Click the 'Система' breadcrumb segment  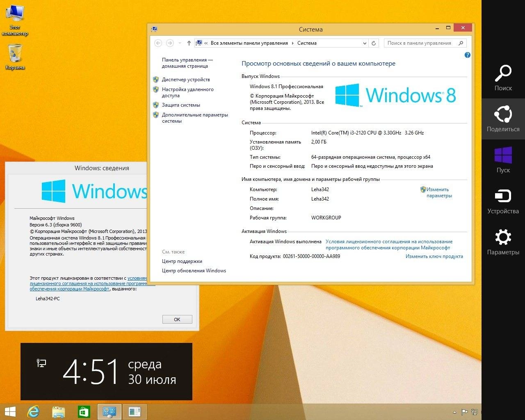click(x=307, y=43)
